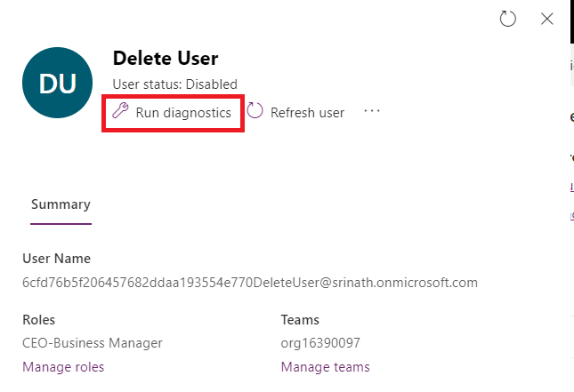Click the purple underline beneath Summary tab
The width and height of the screenshot is (574, 392).
pos(61,224)
